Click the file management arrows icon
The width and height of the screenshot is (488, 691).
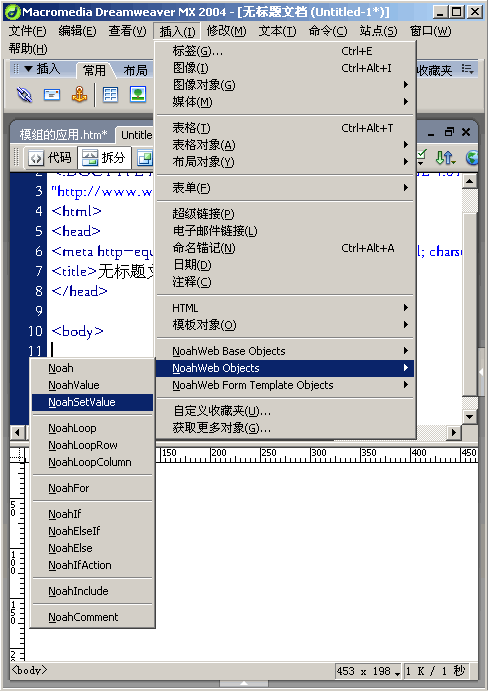click(x=445, y=158)
